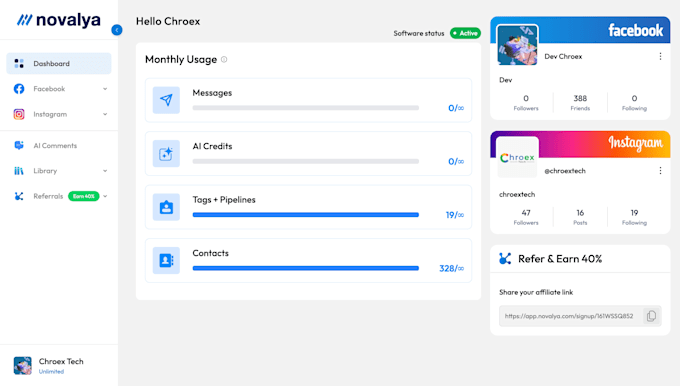Open the Dashboard menu item
Viewport: 680px width, 386px height.
click(x=59, y=63)
